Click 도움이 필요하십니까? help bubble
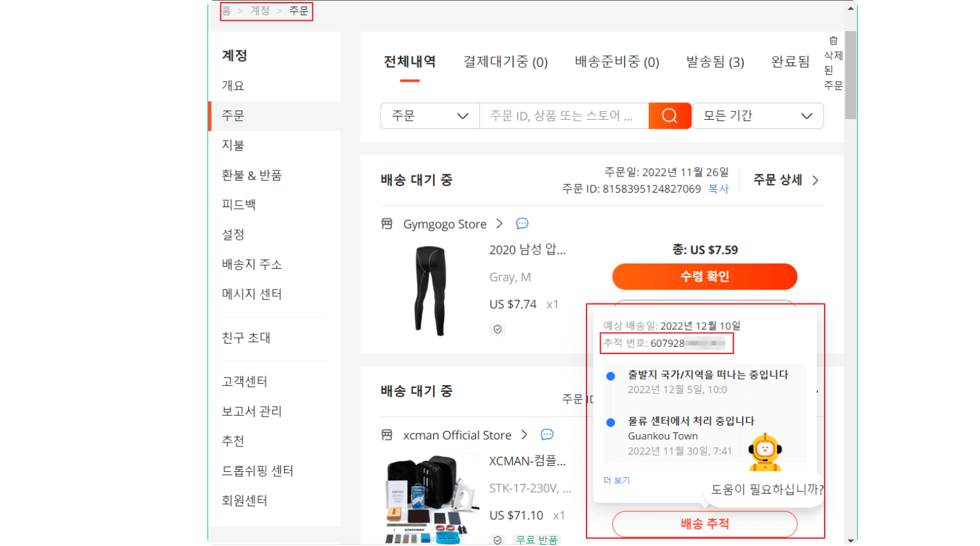Image resolution: width=980 pixels, height=546 pixels. (767, 489)
